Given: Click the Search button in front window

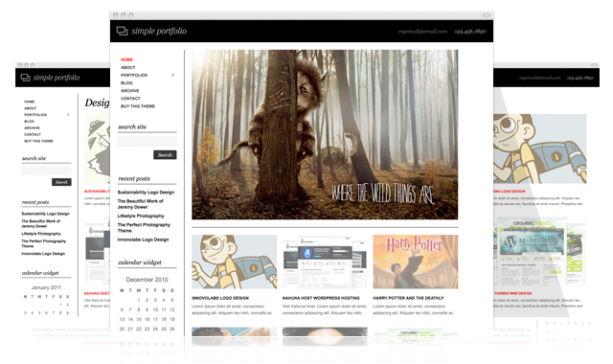Looking at the screenshot, I should 165,155.
